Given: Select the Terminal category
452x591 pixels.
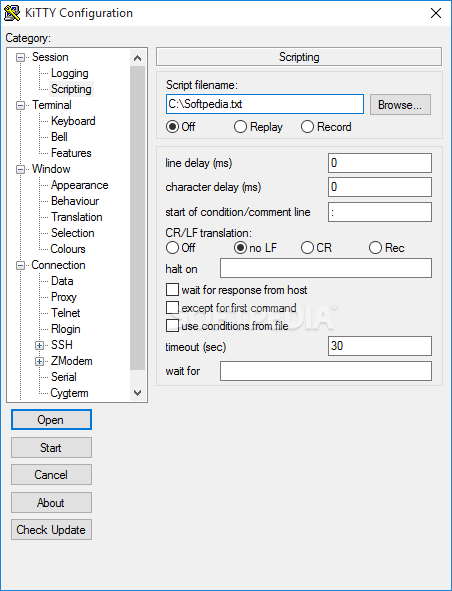Looking at the screenshot, I should (52, 105).
